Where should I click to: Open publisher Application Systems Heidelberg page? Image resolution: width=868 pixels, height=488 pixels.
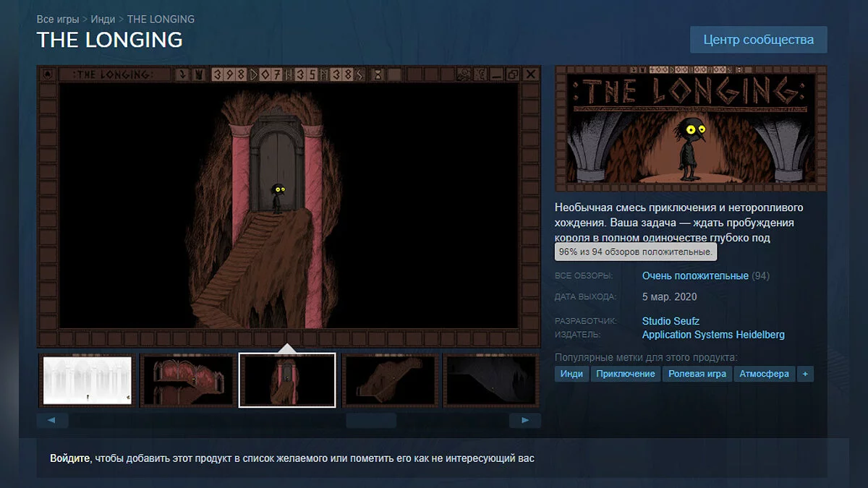pyautogui.click(x=713, y=335)
